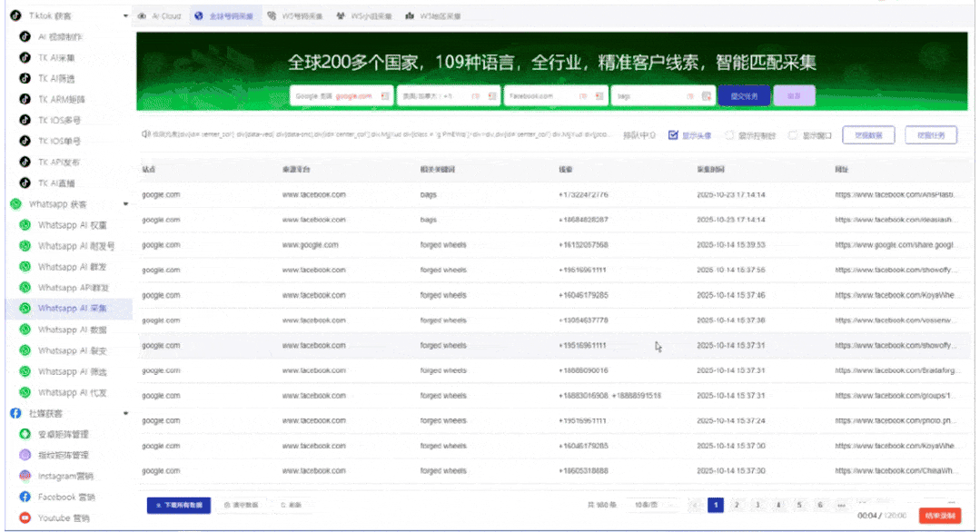Click list icon inside Facebook.com field
980x532 pixels.
coord(599,96)
